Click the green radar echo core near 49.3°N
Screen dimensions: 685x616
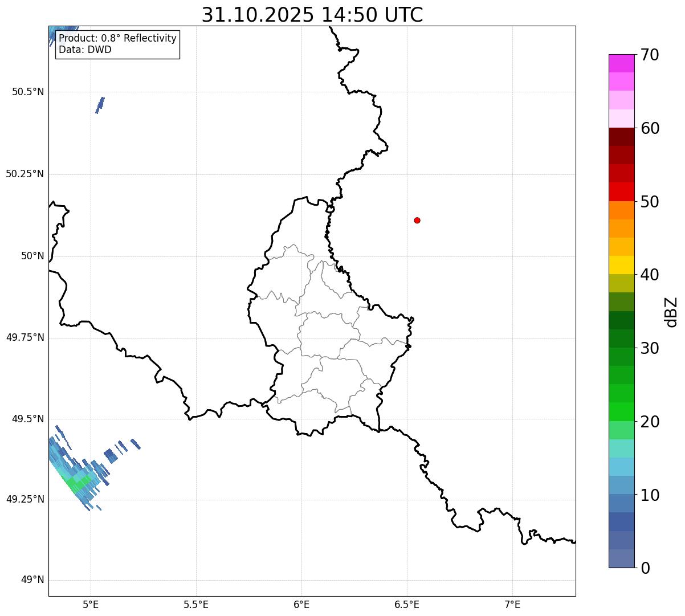(x=78, y=484)
